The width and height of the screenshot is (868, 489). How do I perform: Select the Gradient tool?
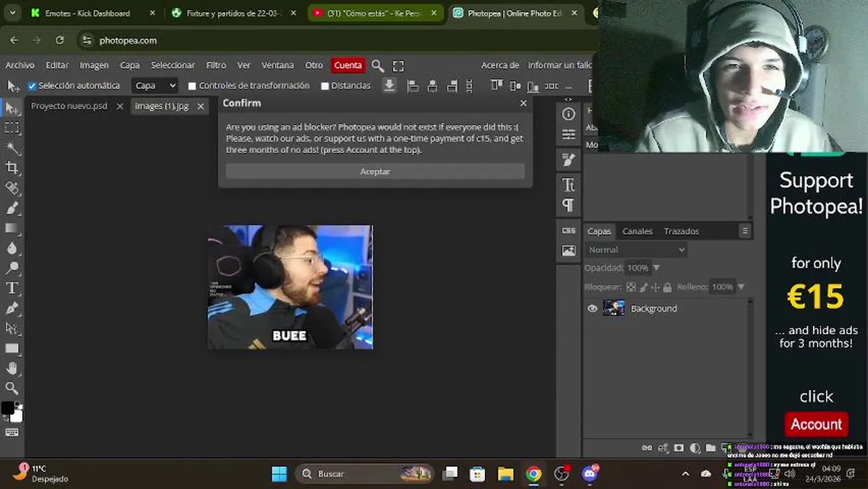(12, 228)
